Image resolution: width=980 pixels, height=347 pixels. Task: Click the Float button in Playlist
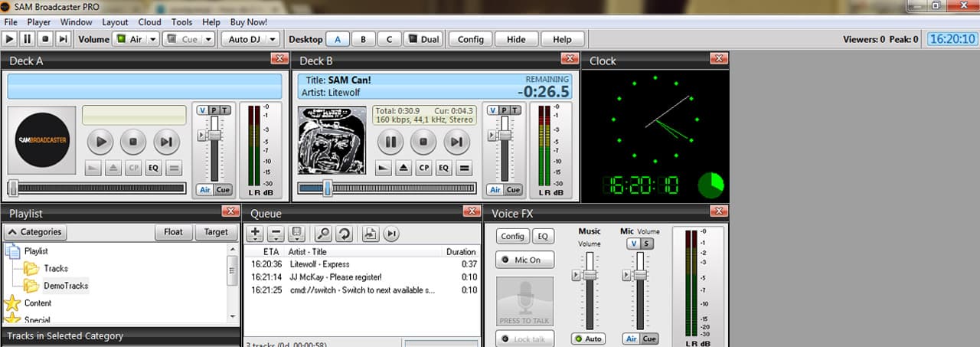coord(173,232)
